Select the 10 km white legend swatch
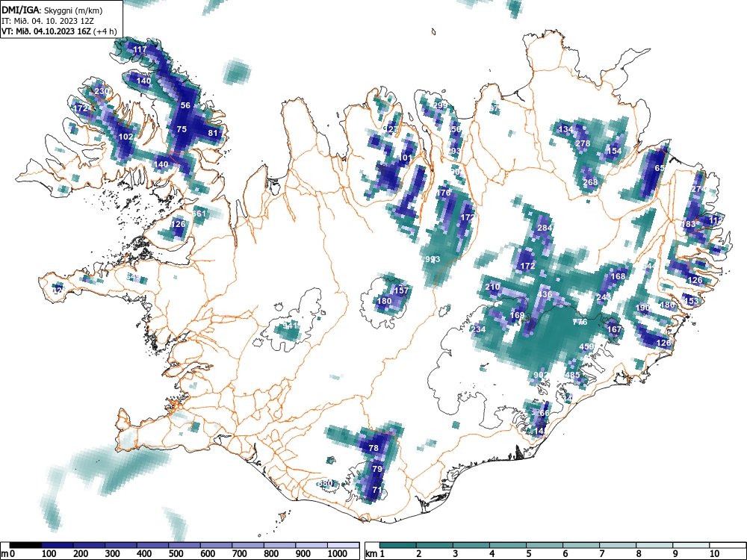The image size is (747, 560). [728, 545]
